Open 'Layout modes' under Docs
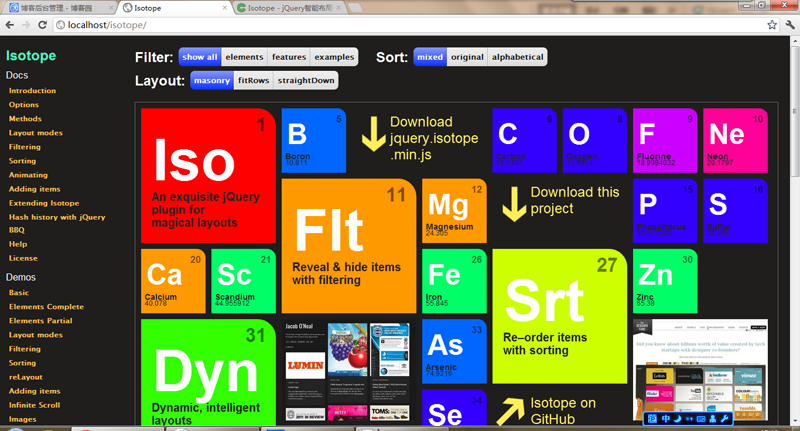Screen dimensions: 800x431 36,133
